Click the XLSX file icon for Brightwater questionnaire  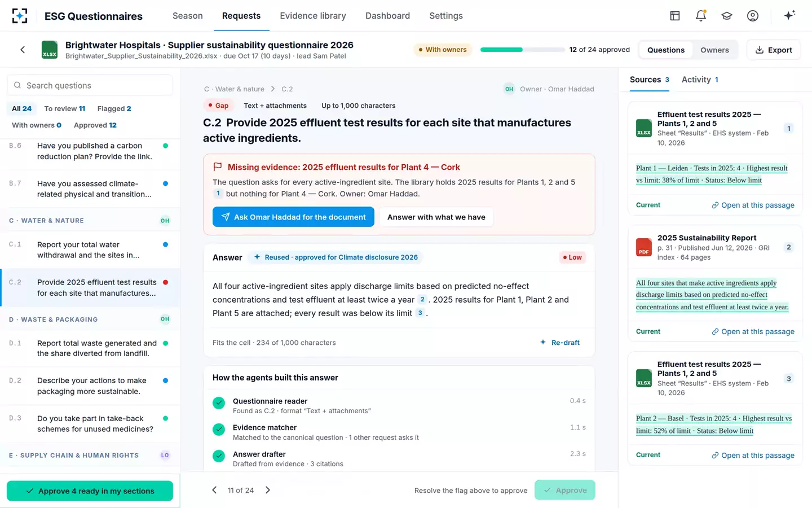point(50,50)
